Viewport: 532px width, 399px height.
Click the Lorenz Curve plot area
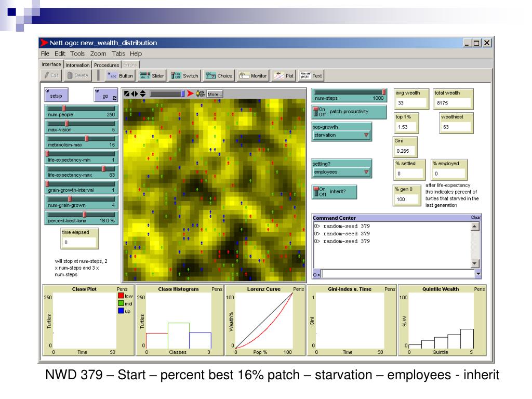click(264, 320)
